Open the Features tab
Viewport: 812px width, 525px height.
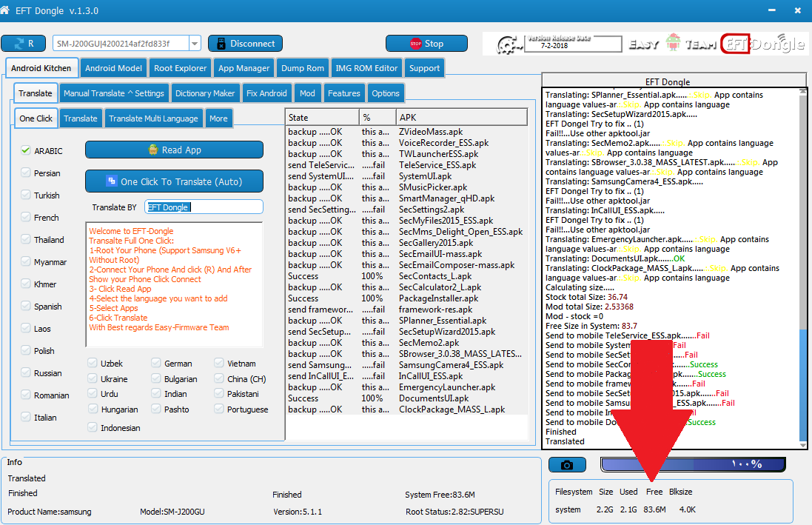coord(344,93)
